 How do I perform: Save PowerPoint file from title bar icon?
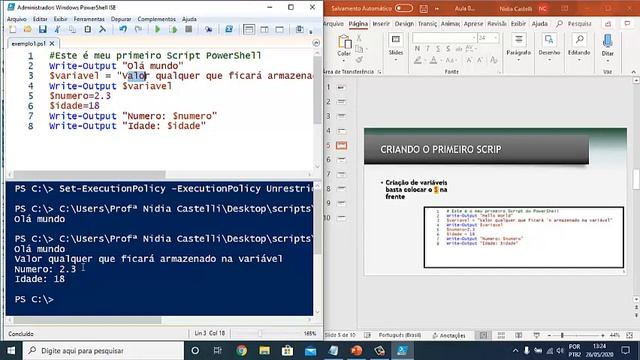pyautogui.click(x=424, y=9)
